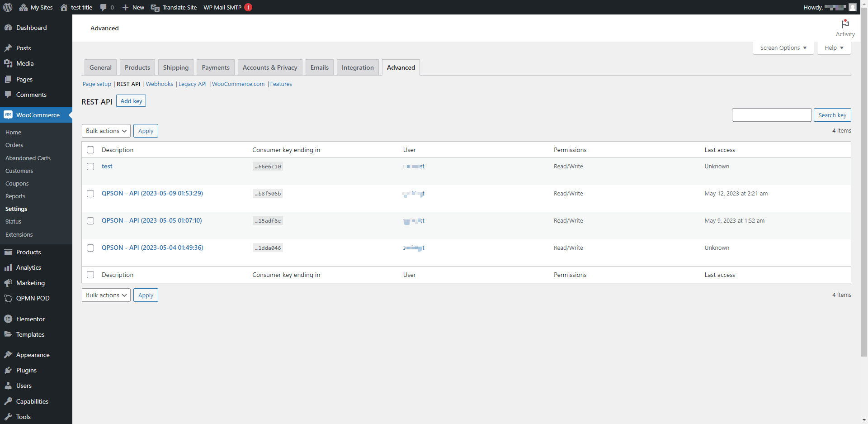The image size is (868, 424).
Task: Check the checkbox for the 'test' key row
Action: (90, 167)
